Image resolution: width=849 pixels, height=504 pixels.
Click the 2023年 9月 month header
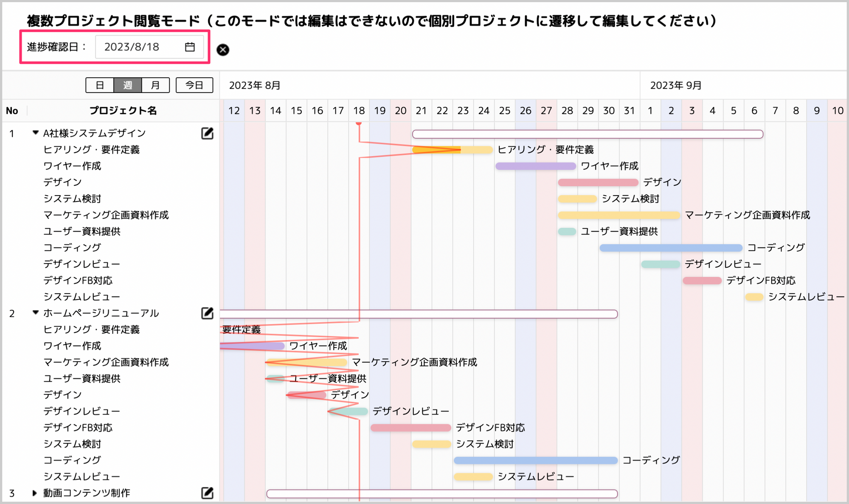click(x=676, y=85)
